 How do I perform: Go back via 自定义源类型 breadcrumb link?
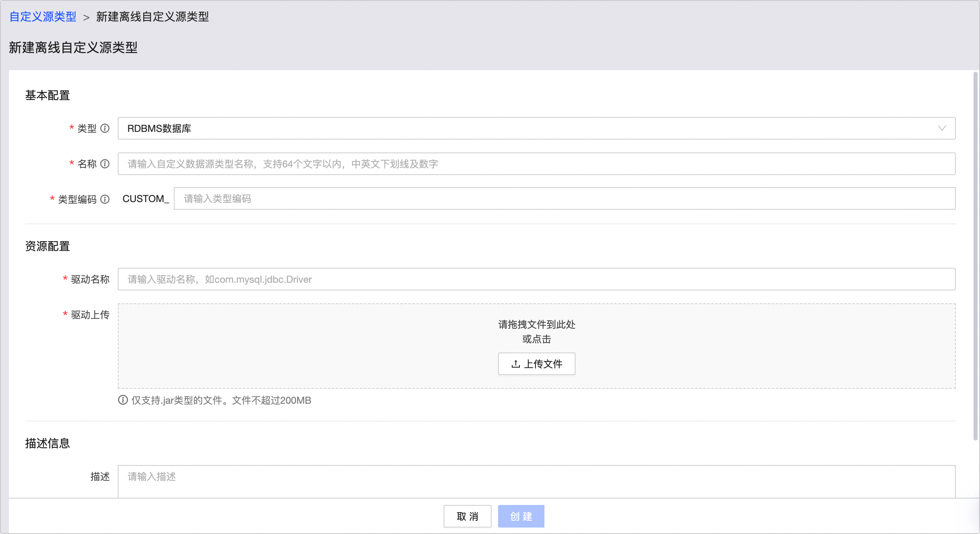[x=43, y=17]
